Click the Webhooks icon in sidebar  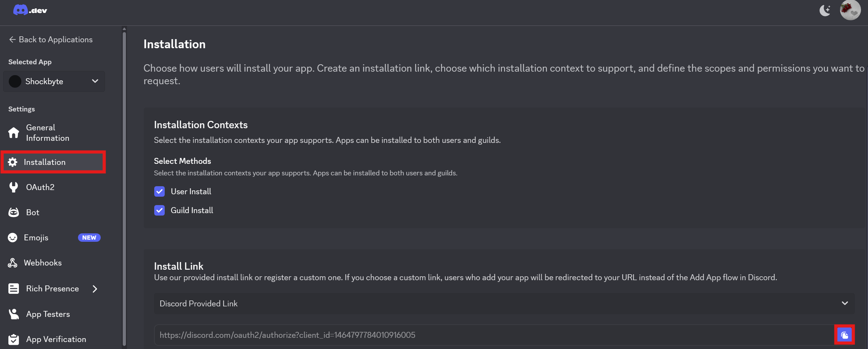point(13,263)
